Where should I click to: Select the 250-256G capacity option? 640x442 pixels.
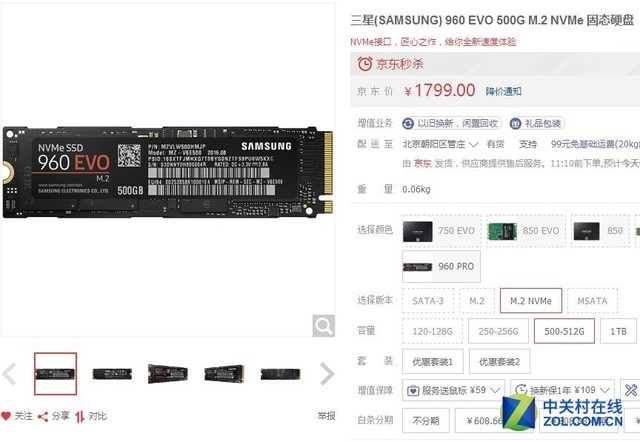[x=498, y=331]
